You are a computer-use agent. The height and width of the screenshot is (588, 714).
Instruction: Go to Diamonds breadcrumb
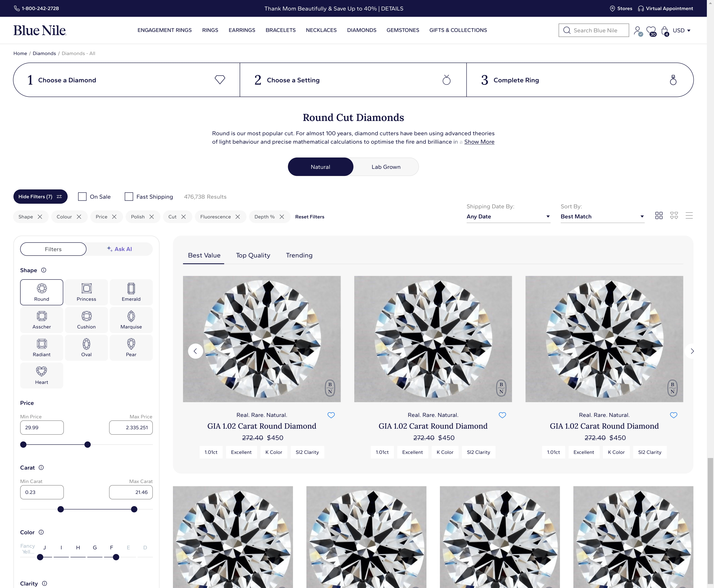[44, 53]
